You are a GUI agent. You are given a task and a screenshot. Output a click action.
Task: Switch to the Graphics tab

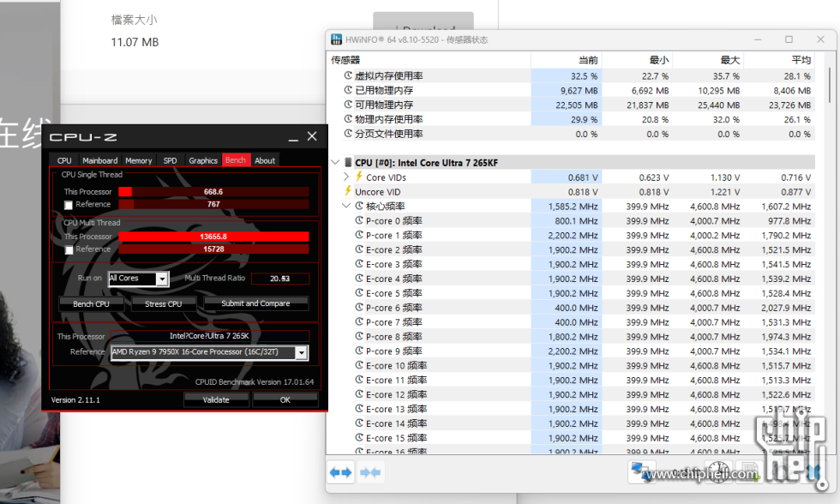tap(203, 160)
